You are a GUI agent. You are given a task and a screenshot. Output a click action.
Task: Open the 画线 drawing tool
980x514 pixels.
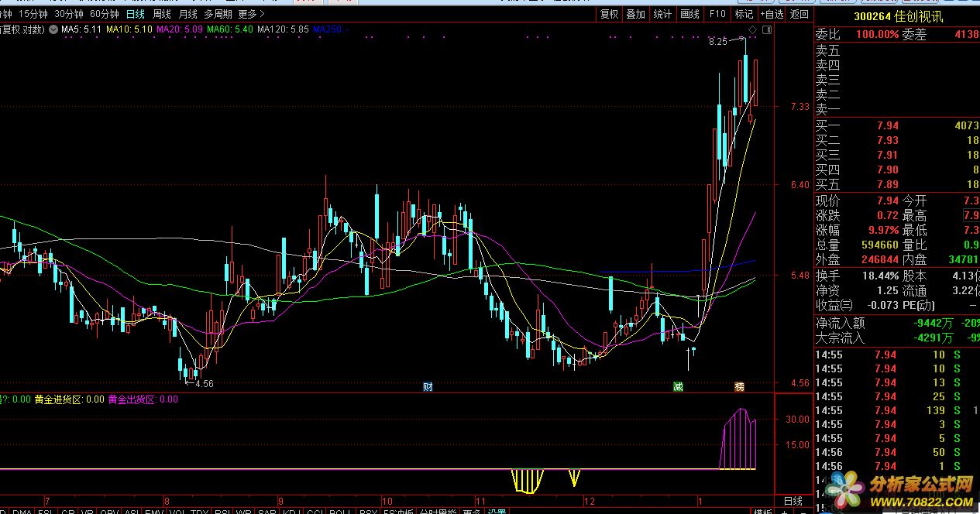[x=689, y=14]
